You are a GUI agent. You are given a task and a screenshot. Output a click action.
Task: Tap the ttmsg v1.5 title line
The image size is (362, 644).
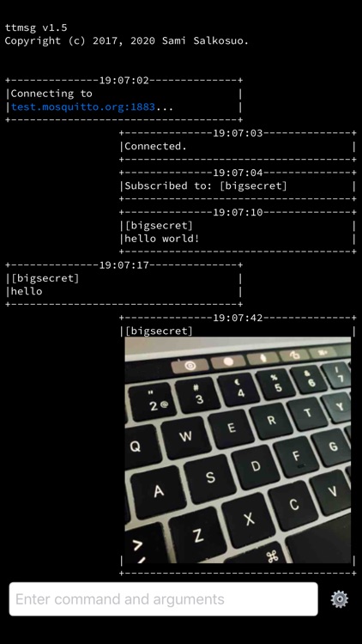click(x=36, y=27)
